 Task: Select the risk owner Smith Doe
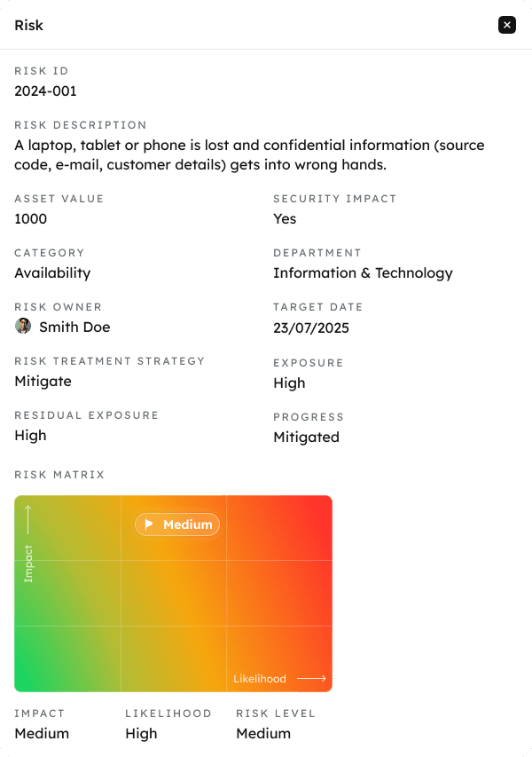[x=75, y=327]
